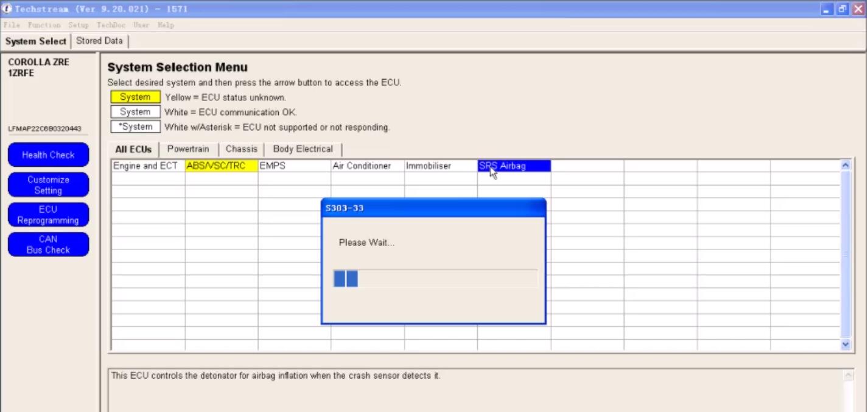Click the description box scroll up arrow
The width and height of the screenshot is (868, 412).
click(x=849, y=375)
